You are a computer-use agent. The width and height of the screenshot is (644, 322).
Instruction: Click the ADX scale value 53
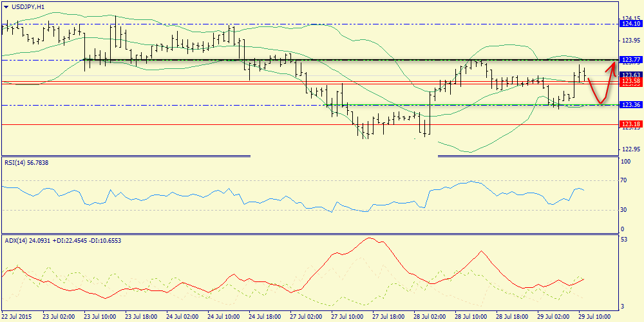[624, 240]
